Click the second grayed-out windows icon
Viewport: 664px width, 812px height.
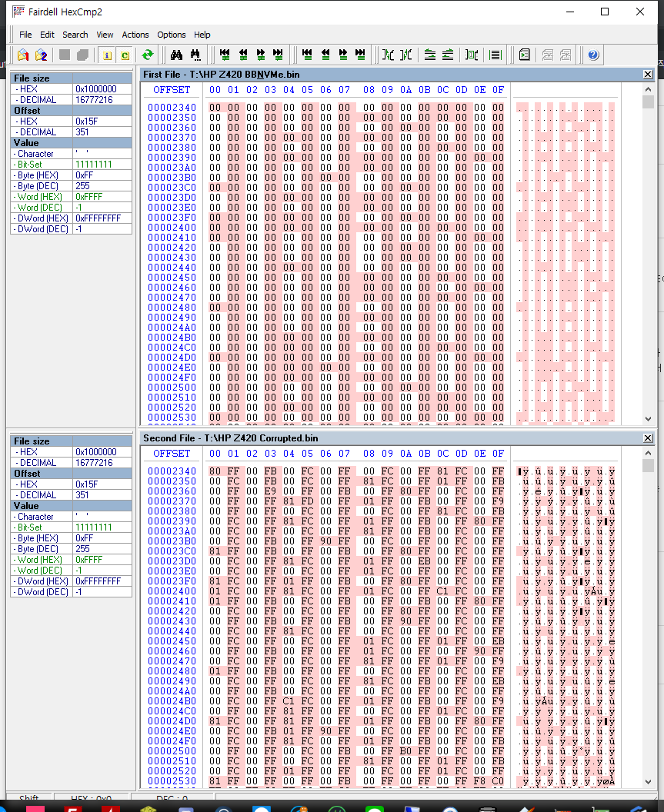pos(566,55)
